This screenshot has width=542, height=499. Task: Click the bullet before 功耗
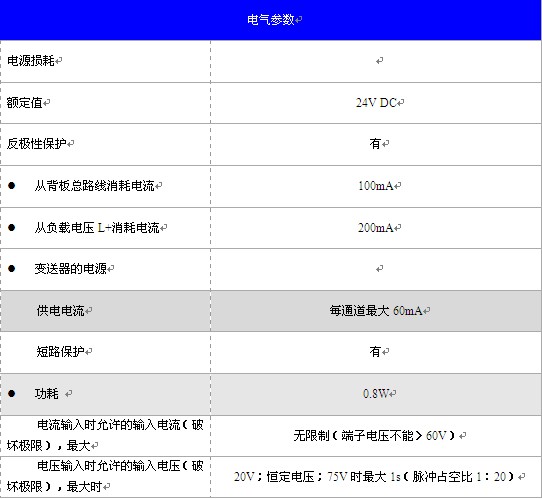coord(11,394)
